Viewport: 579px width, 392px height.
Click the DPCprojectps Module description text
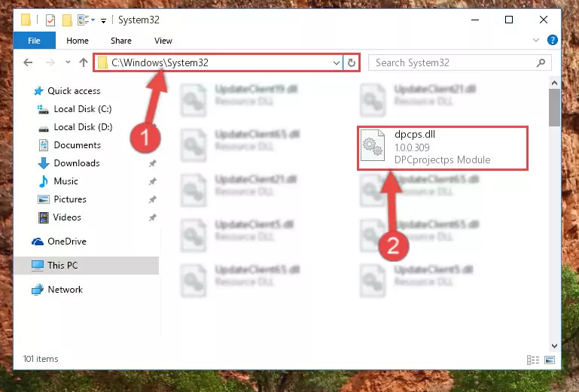tap(443, 160)
